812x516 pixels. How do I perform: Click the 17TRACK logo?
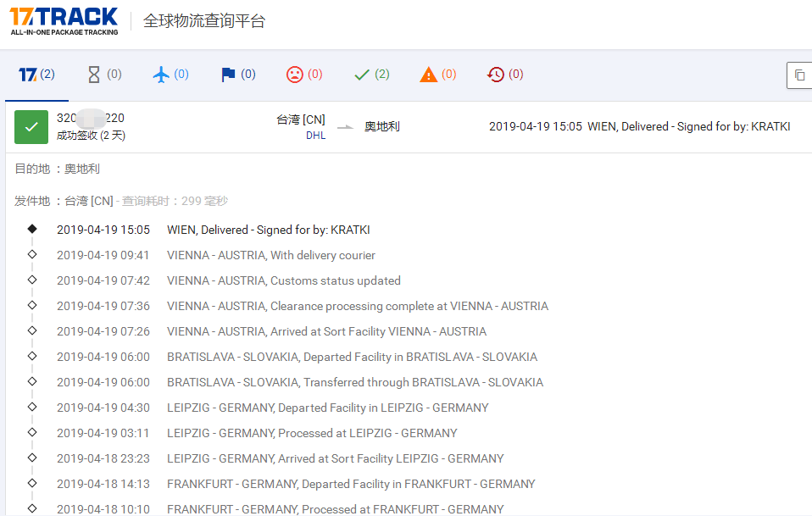point(64,20)
